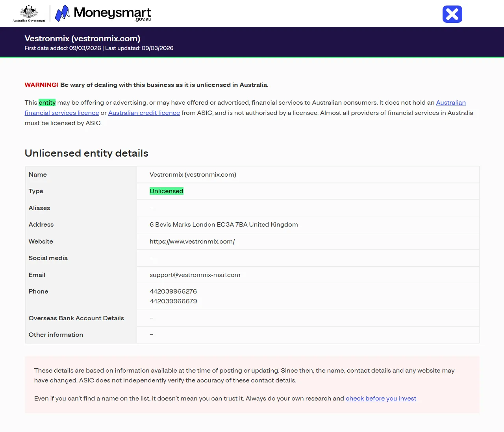This screenshot has width=504, height=432.
Task: Click the highlighted word entity
Action: coord(47,103)
